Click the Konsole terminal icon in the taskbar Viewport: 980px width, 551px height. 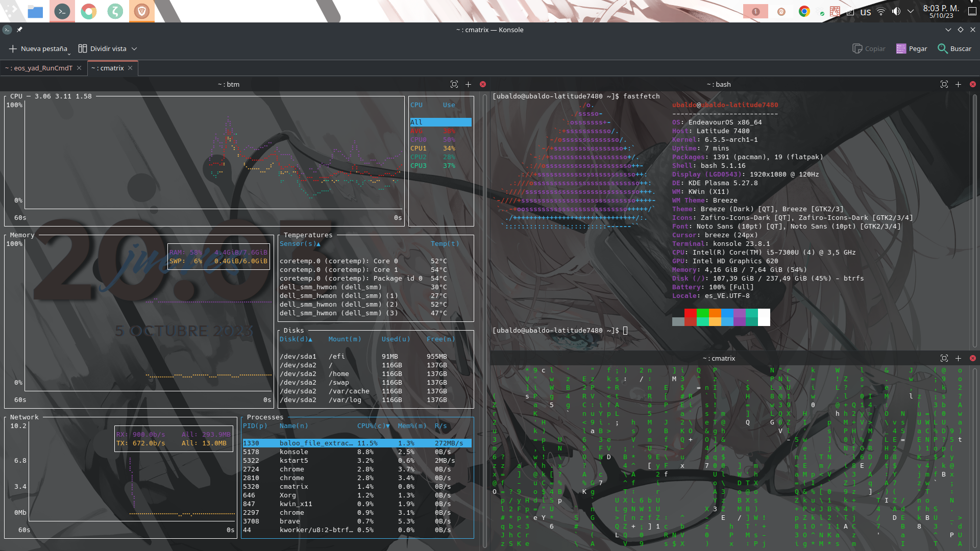[62, 11]
